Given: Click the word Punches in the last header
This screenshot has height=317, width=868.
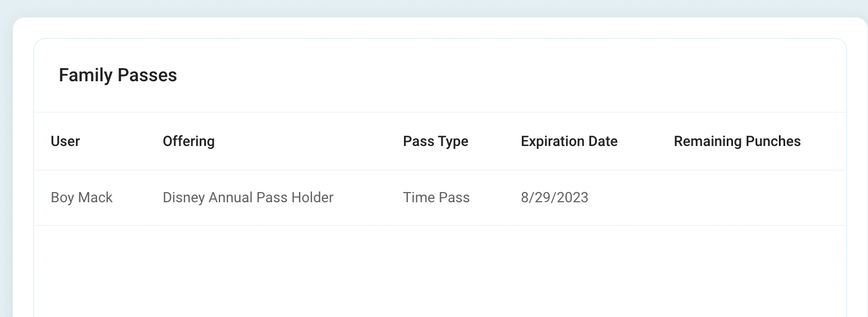Looking at the screenshot, I should (x=776, y=141).
